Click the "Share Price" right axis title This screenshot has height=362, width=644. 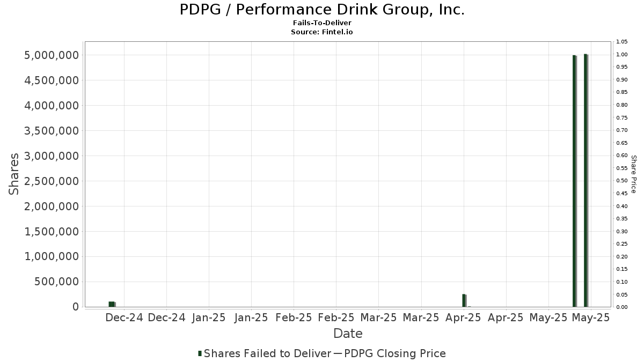(633, 174)
